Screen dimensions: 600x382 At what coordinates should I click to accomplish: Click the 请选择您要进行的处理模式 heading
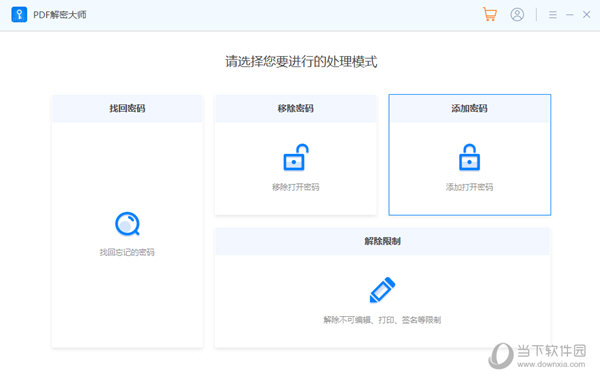click(301, 62)
